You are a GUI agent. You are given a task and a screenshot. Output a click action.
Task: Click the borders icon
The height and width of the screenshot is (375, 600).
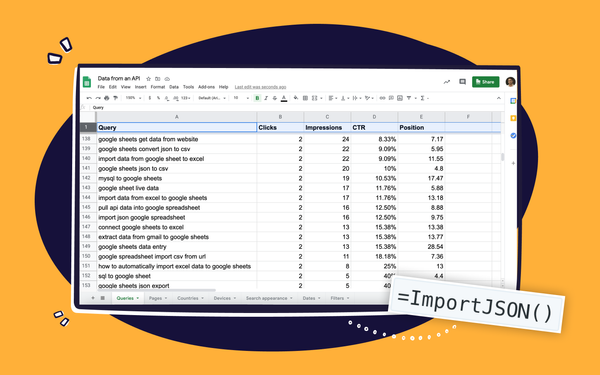click(305, 98)
